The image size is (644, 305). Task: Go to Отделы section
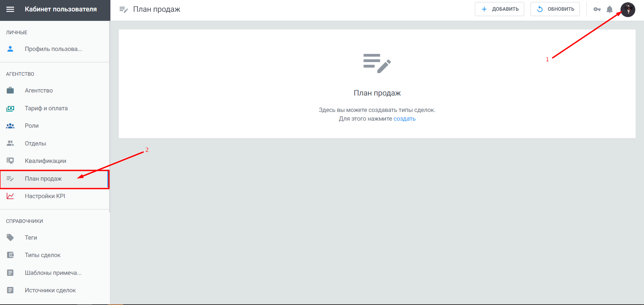pos(35,143)
